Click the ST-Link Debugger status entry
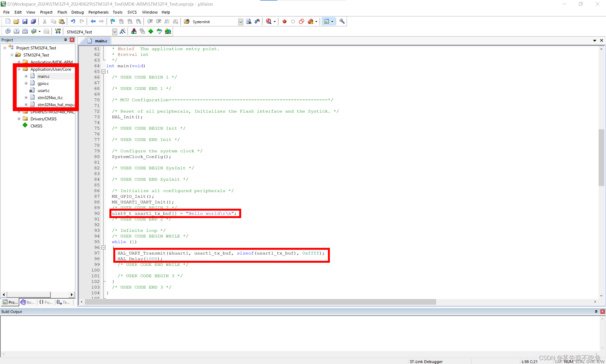Viewport: 606px width, 364px height. (x=426, y=361)
